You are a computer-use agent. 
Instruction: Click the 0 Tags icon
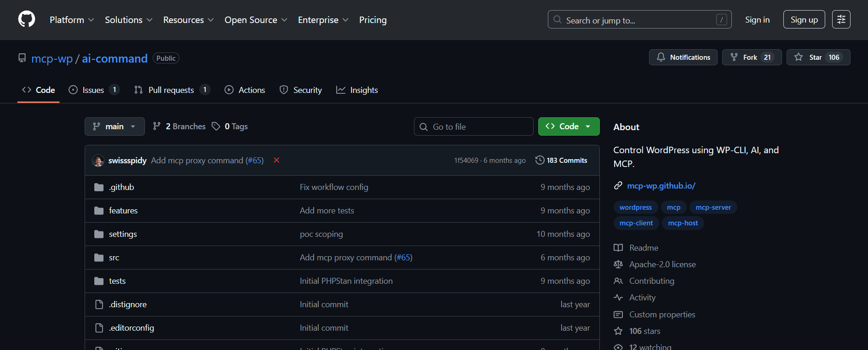coord(216,126)
